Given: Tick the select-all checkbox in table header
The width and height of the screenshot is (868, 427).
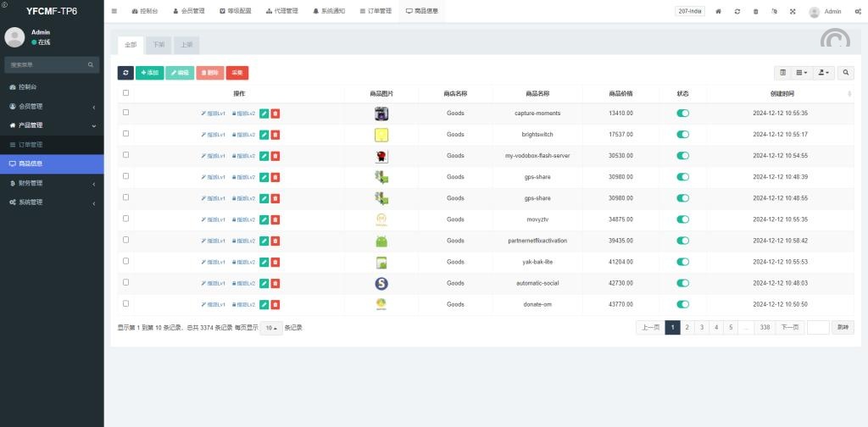Looking at the screenshot, I should point(126,93).
